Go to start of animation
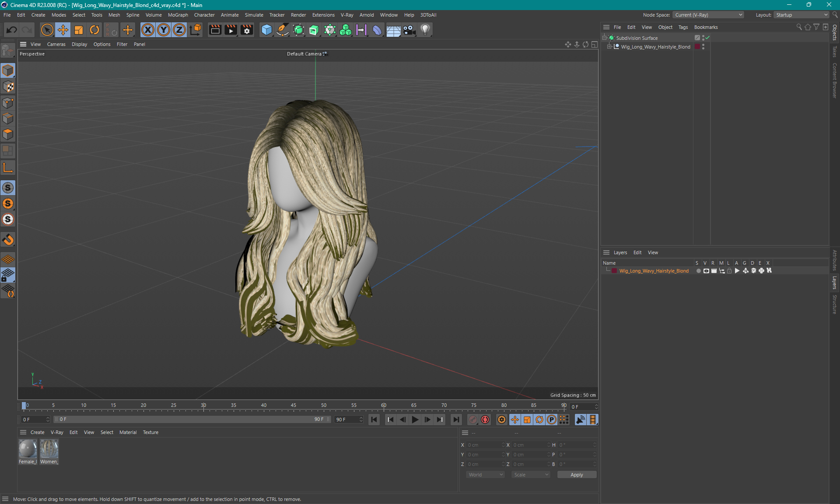 pos(374,420)
